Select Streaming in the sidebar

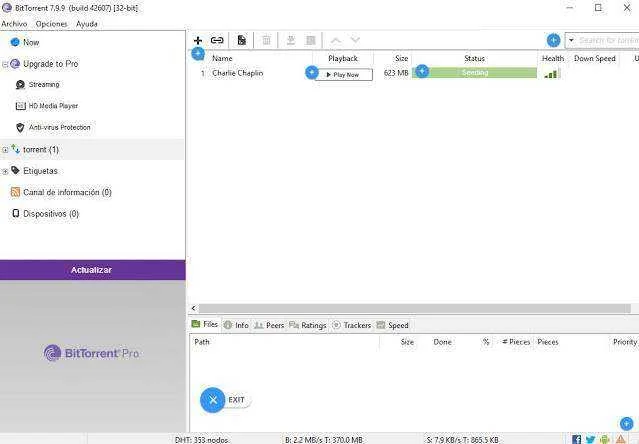(x=44, y=84)
